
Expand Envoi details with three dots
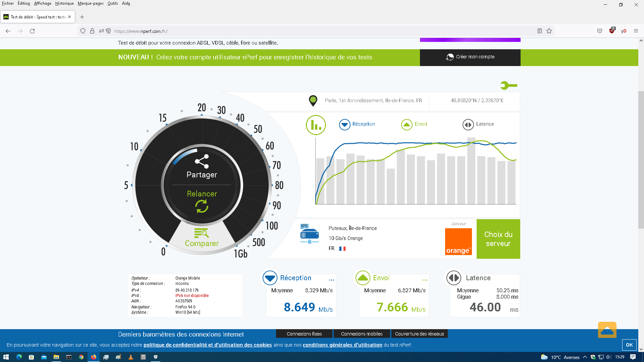pos(425,280)
